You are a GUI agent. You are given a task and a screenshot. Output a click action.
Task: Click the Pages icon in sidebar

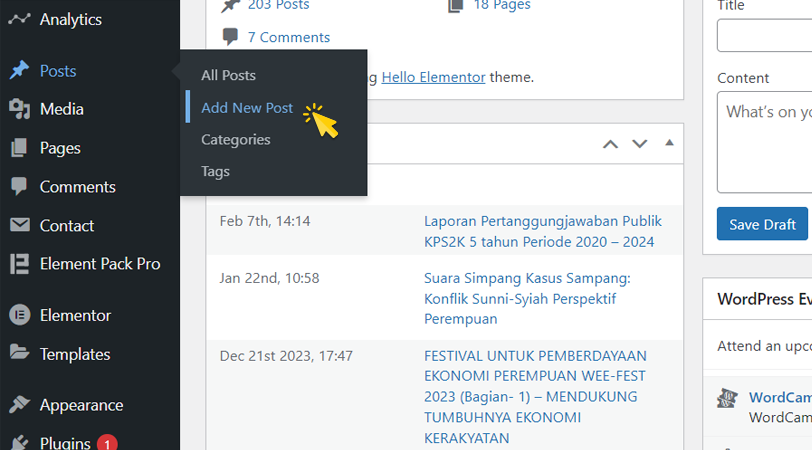(19, 148)
